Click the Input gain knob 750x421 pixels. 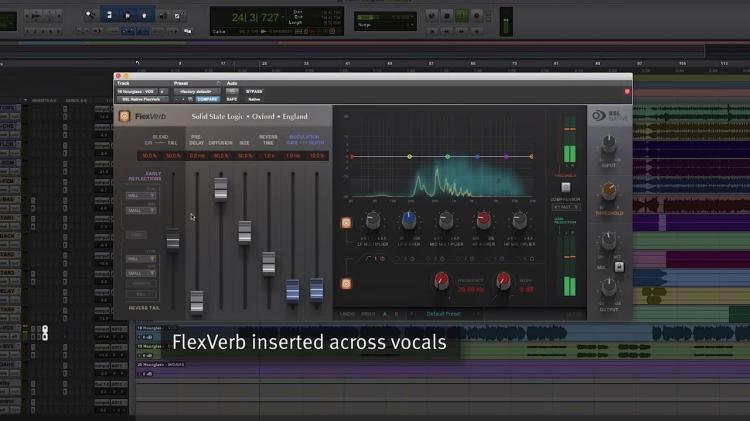609,144
